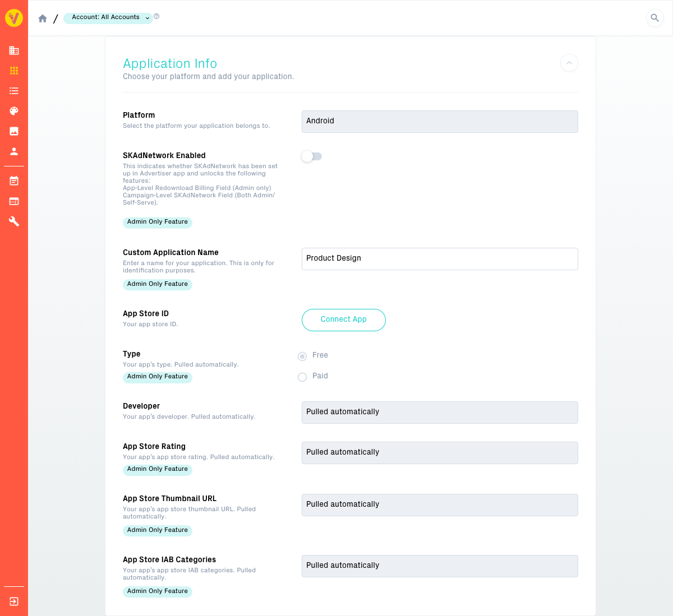
Task: Open the person icon in sidebar
Action: pos(14,151)
